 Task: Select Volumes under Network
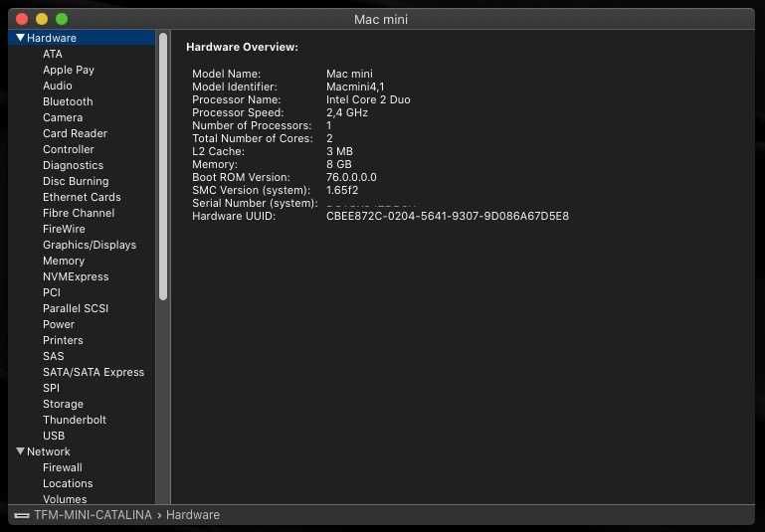(65, 499)
